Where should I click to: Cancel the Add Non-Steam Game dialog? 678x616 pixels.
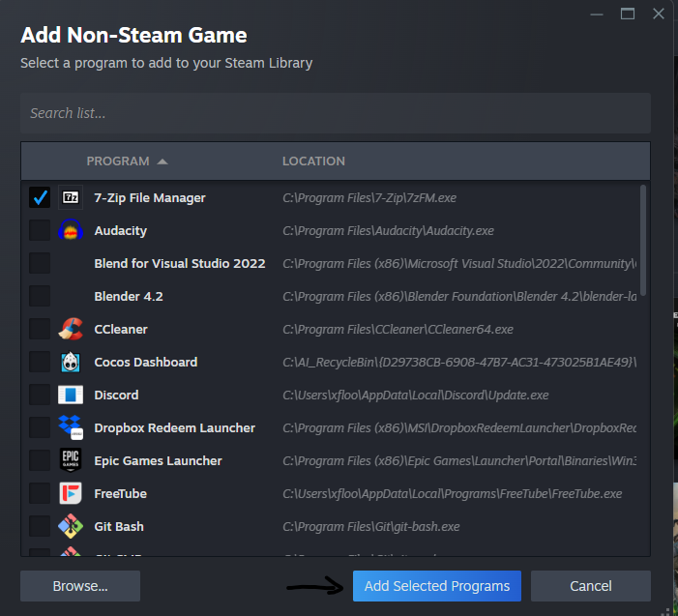pos(590,586)
